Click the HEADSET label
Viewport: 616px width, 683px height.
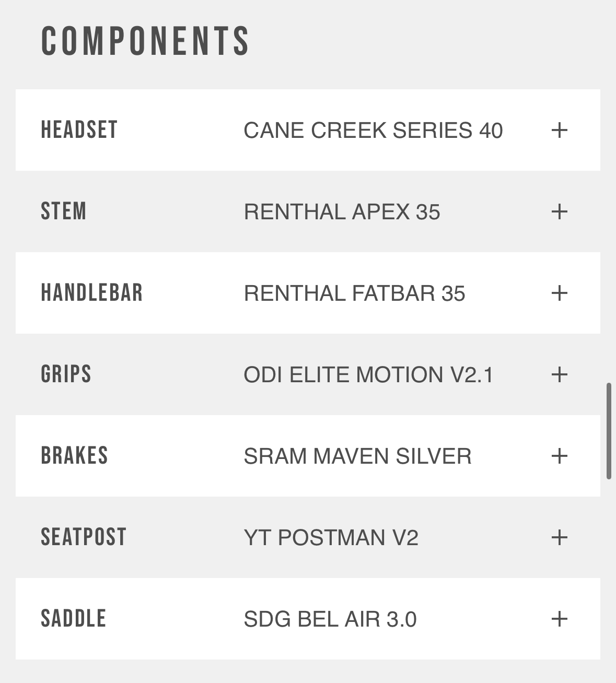pos(79,130)
